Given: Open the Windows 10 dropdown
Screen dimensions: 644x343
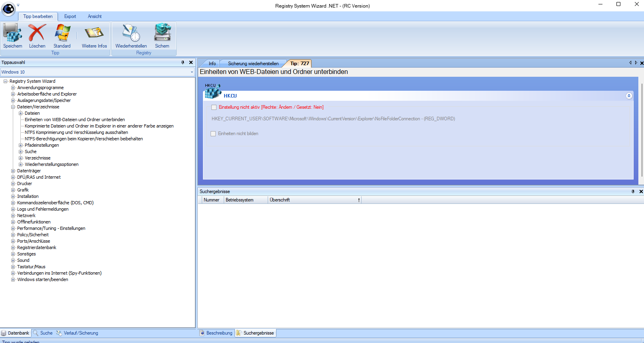Looking at the screenshot, I should (192, 72).
